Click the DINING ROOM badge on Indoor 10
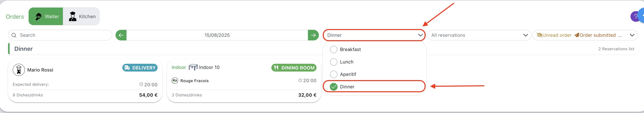This screenshot has width=644, height=113. tap(294, 68)
